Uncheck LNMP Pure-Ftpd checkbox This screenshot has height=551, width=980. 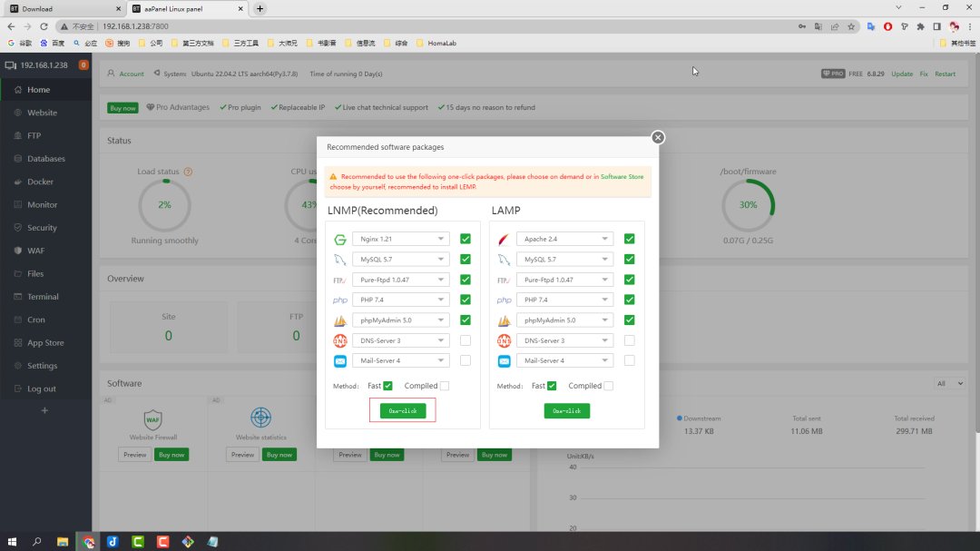465,280
